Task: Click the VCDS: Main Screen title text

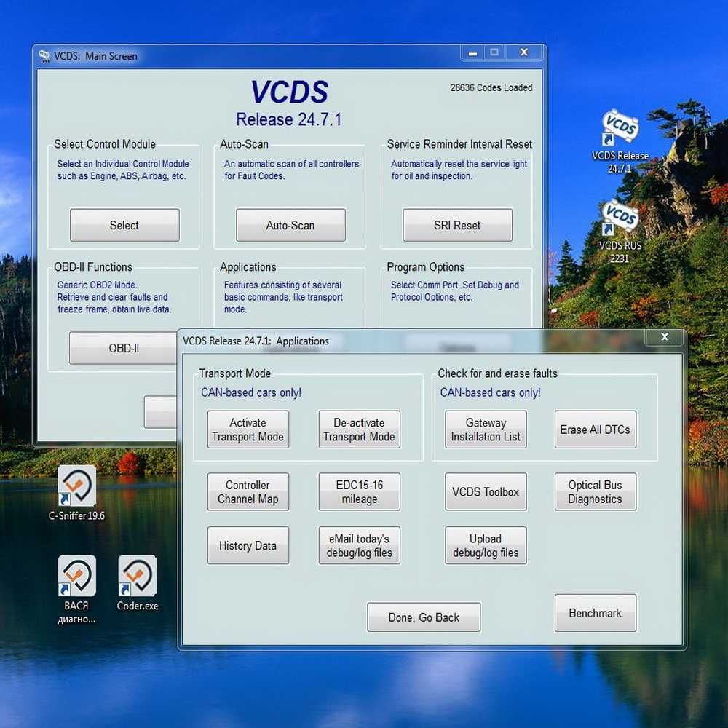Action: (x=95, y=56)
